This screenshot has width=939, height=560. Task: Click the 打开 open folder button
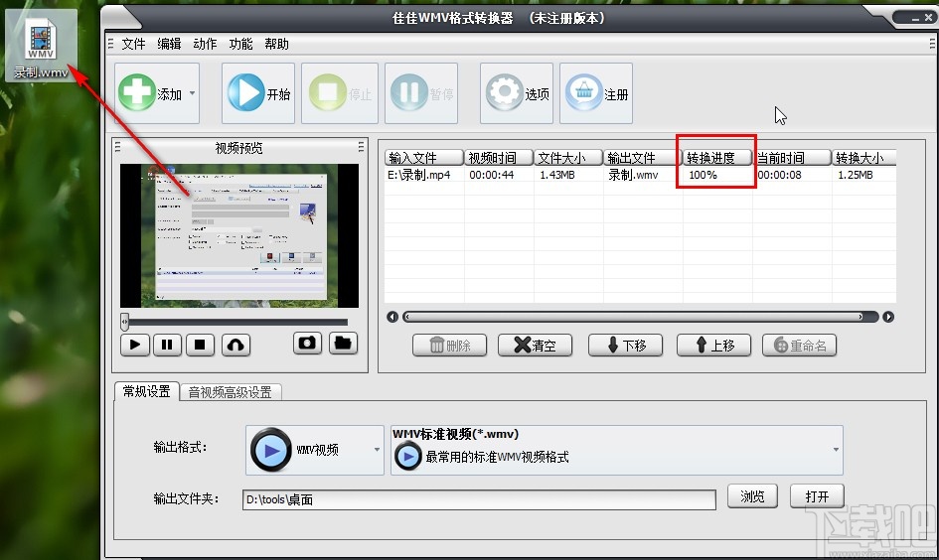pos(818,496)
